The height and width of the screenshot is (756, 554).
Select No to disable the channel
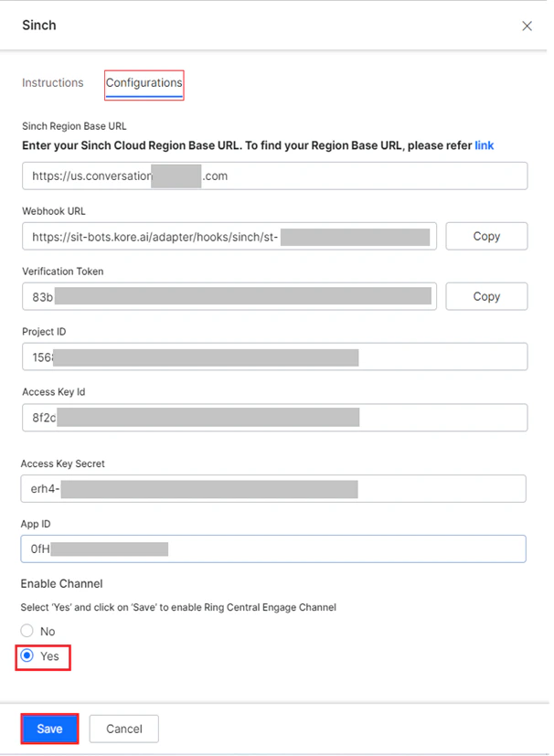click(x=27, y=631)
